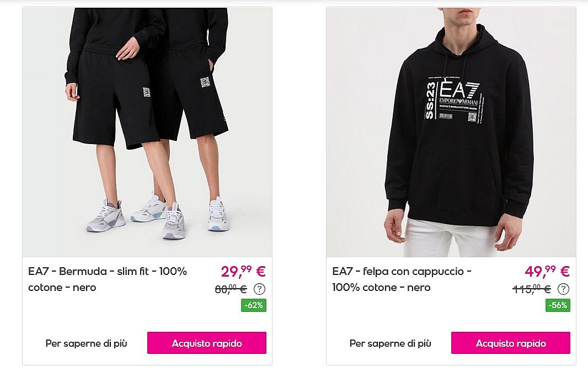Screen dimensions: 588x371
Task: Open Per saperne di più for Bermuda shorts
Action: point(86,343)
